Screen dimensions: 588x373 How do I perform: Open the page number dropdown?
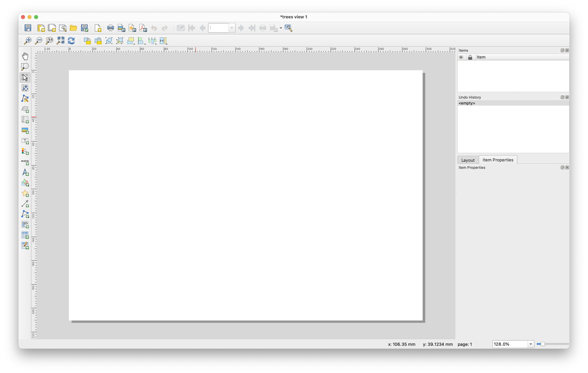point(232,28)
